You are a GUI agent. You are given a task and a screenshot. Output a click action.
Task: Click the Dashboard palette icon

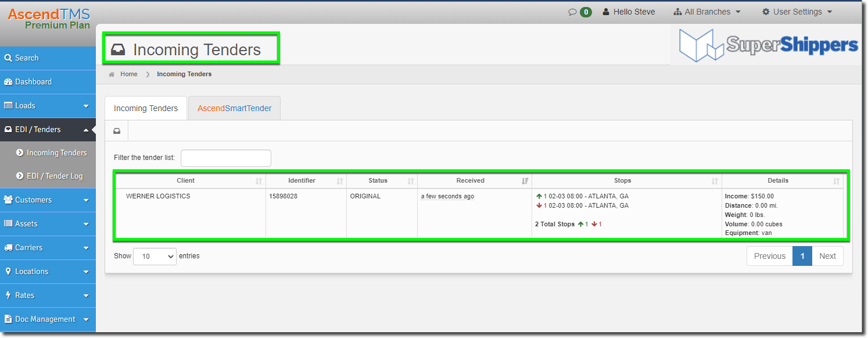[9, 82]
